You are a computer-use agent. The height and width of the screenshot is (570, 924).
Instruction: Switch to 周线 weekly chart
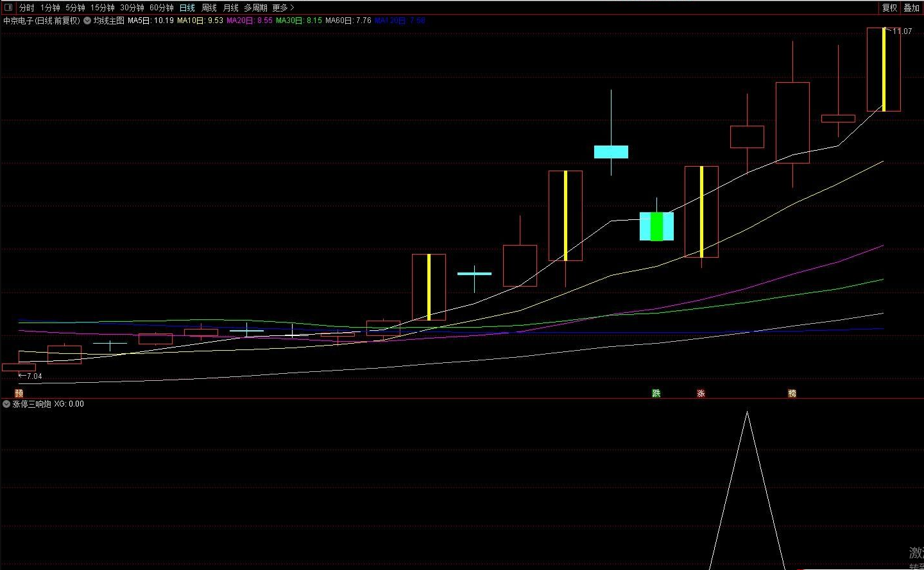point(209,8)
